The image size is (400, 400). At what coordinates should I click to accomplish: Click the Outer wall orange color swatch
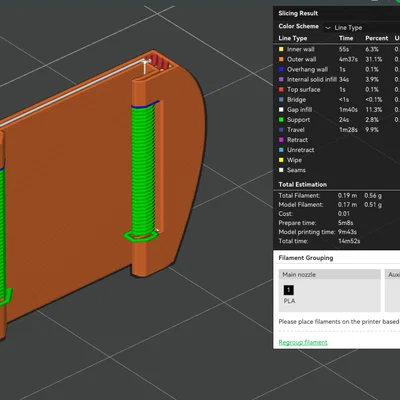[281, 59]
